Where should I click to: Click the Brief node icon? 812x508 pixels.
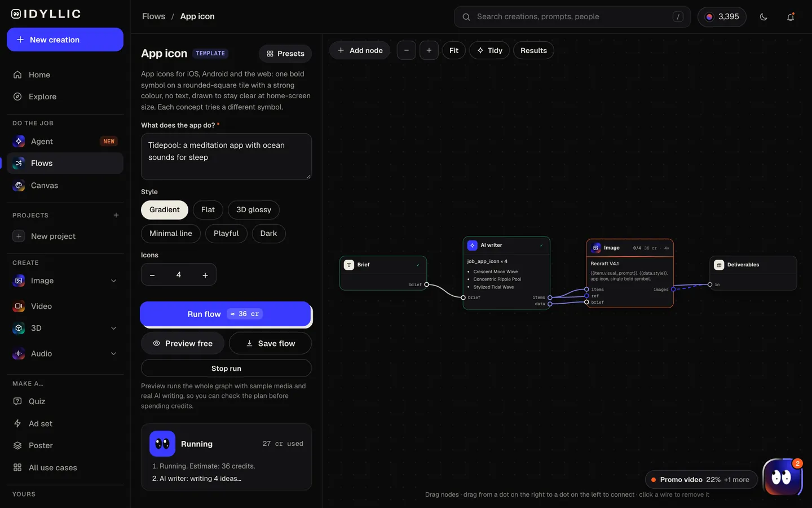pos(349,265)
